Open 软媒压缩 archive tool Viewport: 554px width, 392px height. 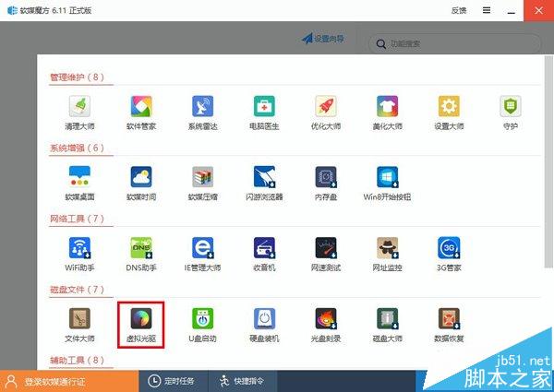click(202, 184)
